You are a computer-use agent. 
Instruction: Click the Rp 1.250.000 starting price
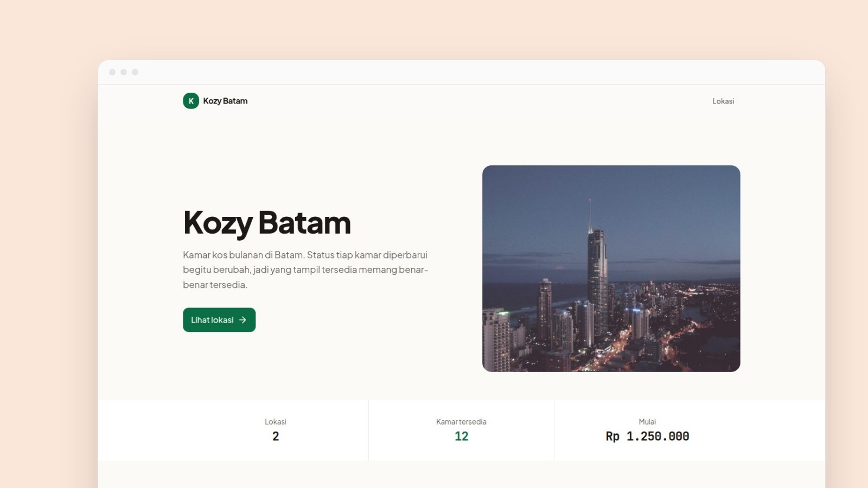point(647,436)
